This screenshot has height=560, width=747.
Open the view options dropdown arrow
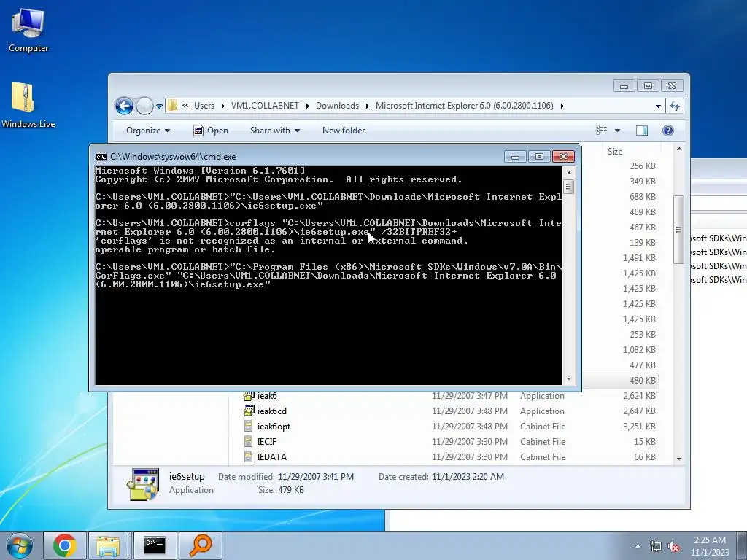[x=617, y=131]
